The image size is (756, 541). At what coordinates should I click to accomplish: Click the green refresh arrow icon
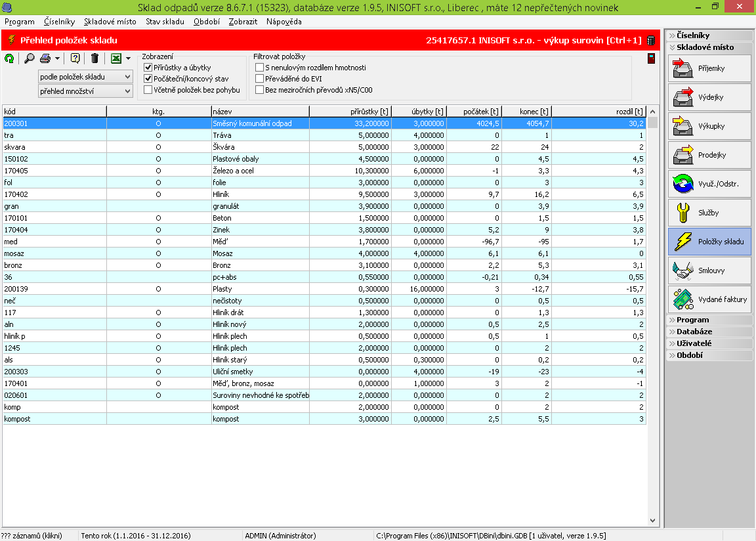tap(9, 58)
